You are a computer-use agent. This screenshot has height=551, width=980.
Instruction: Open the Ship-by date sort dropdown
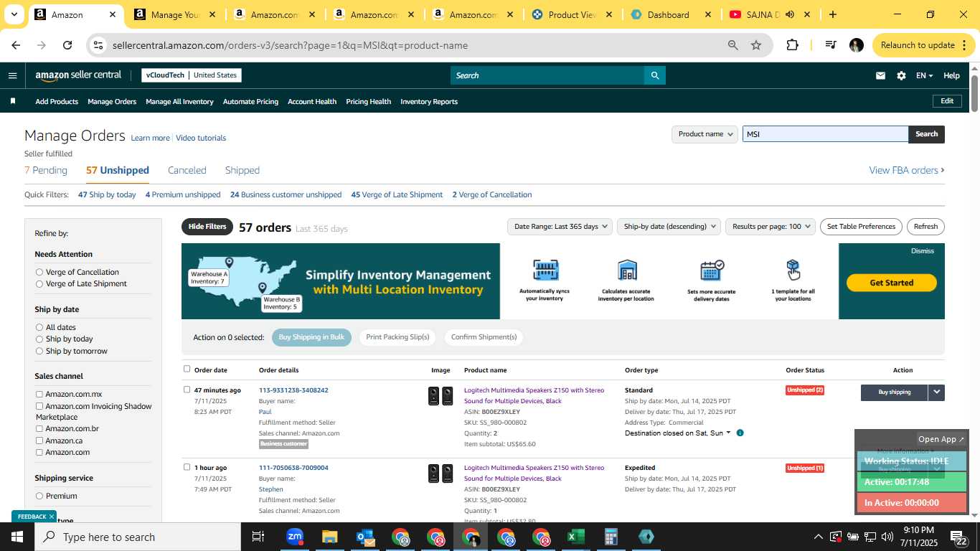tap(669, 227)
